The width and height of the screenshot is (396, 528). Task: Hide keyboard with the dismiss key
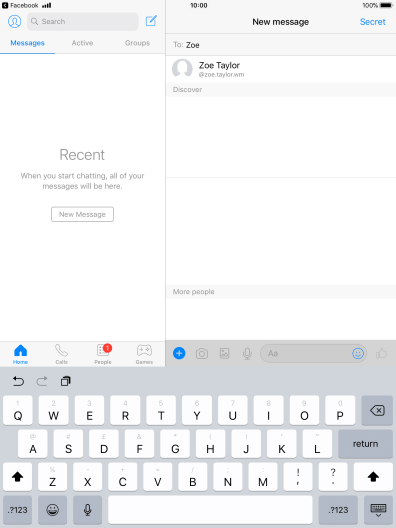click(x=378, y=510)
